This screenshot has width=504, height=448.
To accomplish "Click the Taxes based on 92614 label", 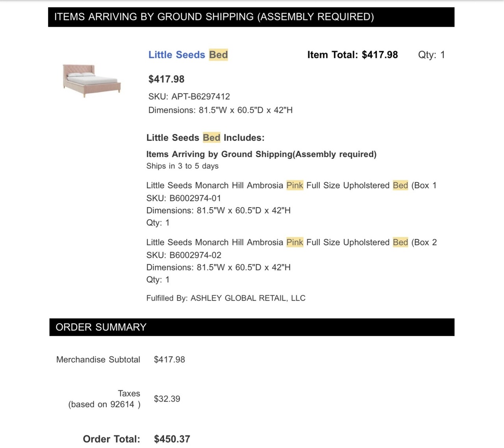I will click(104, 399).
